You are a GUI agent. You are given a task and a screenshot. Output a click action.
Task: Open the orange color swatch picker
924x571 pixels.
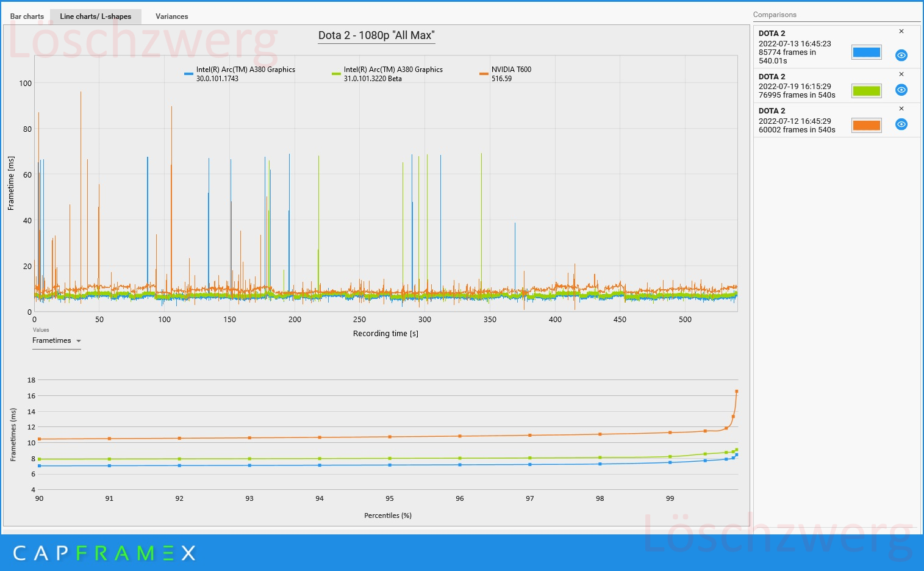[x=867, y=126]
